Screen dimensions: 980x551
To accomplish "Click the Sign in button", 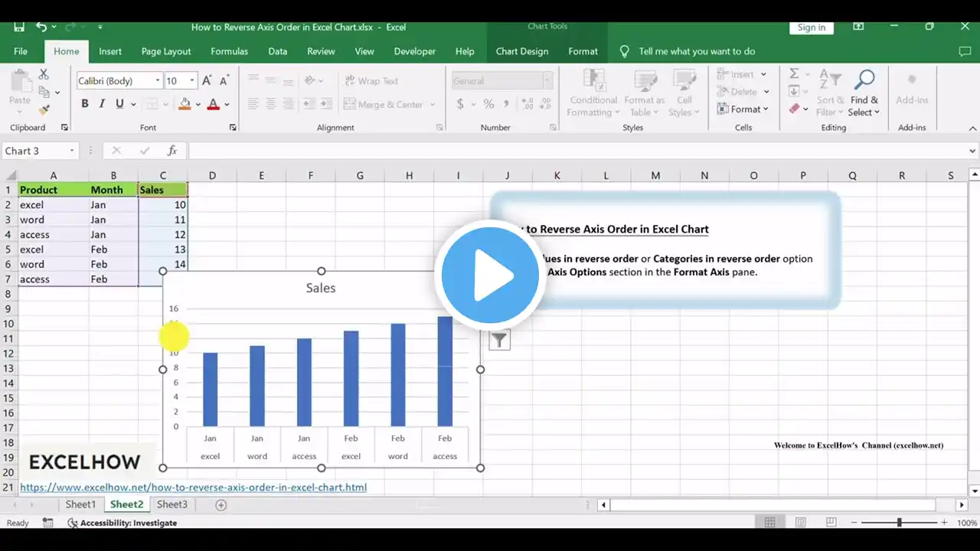I will (x=811, y=28).
